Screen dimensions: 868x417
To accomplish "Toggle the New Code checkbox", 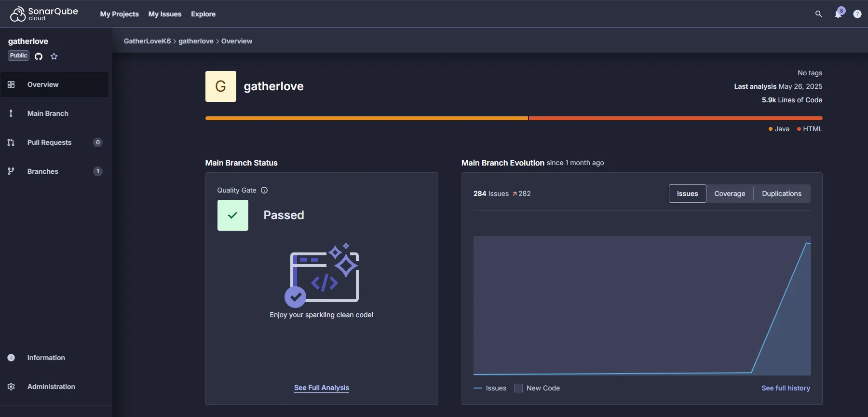I will coord(518,388).
